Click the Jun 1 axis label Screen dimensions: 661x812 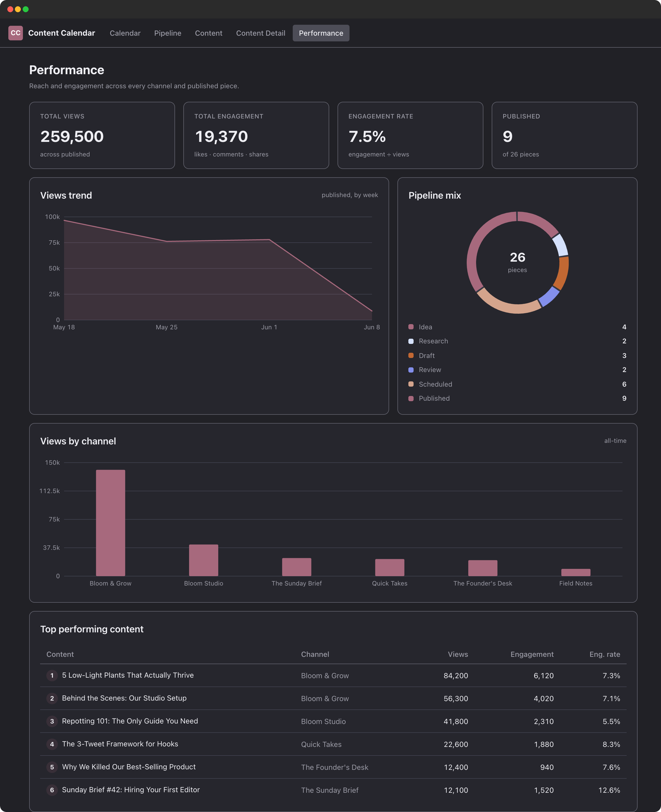pyautogui.click(x=269, y=327)
